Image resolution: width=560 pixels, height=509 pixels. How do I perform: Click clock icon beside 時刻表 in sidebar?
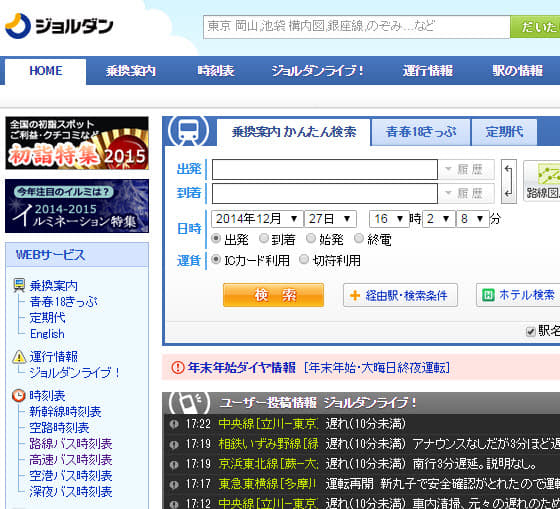click(19, 395)
